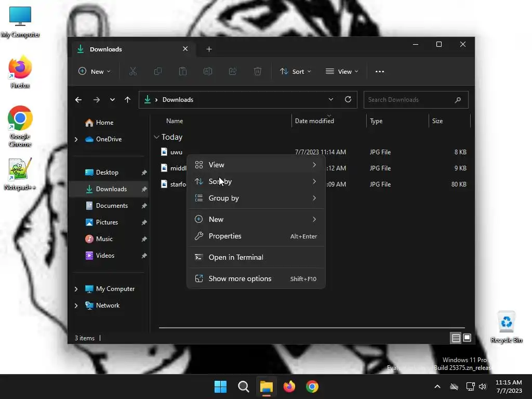Screen dimensions: 532x399
Task: Sort by Size column header
Action: [x=437, y=121]
